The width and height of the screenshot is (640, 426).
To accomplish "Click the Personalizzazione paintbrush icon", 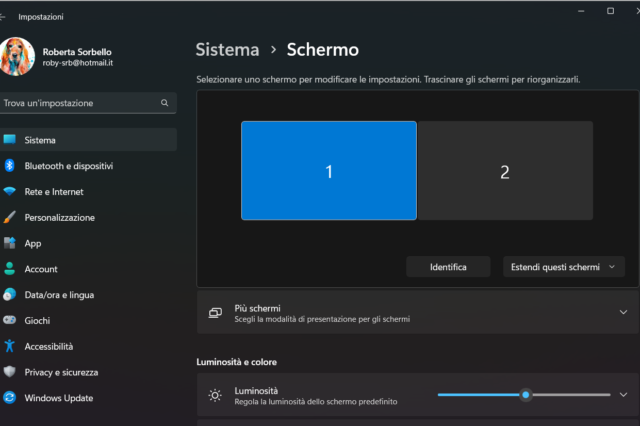I will pos(10,217).
